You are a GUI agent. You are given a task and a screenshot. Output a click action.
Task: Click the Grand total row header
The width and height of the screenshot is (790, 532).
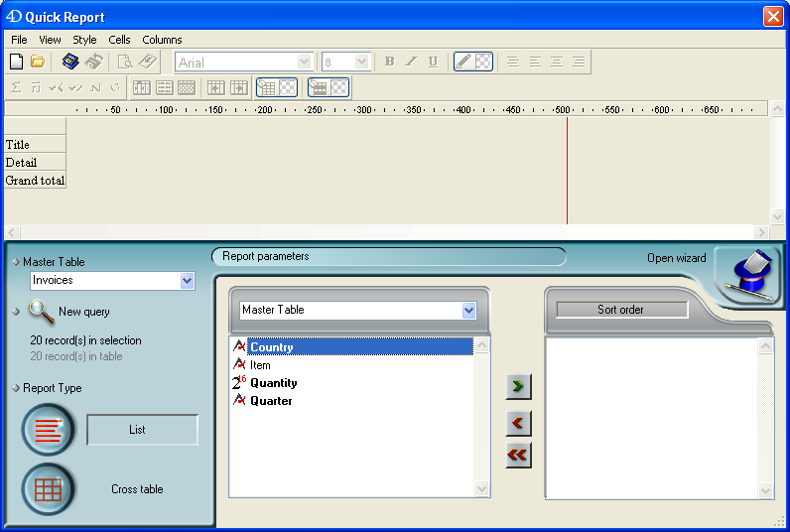point(35,181)
